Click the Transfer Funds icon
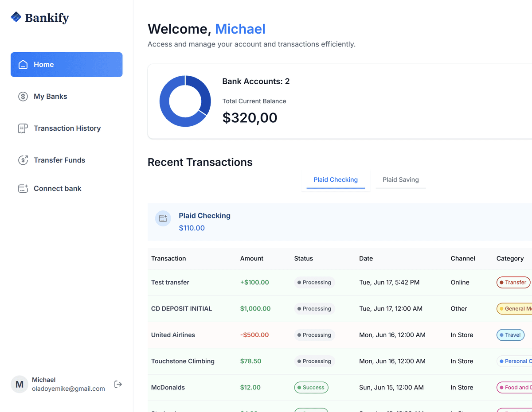Image resolution: width=532 pixels, height=412 pixels. pos(23,160)
